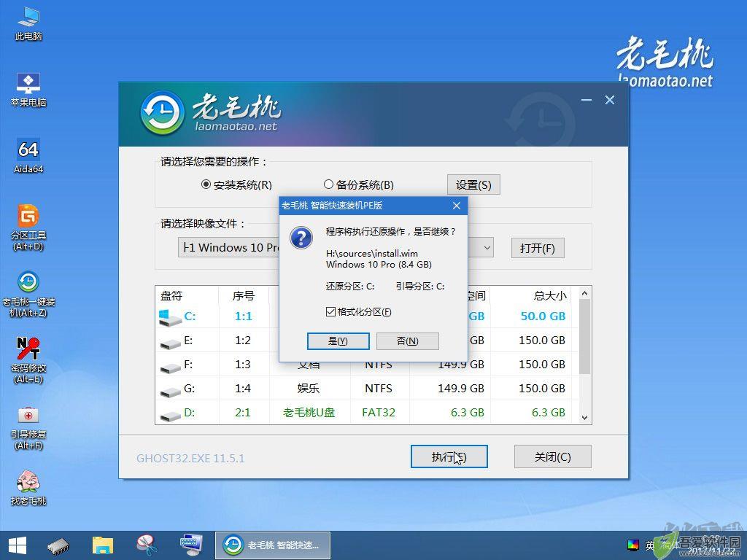Open 引导修复 (Alt+F) desktop icon
This screenshot has width=747, height=560.
[28, 427]
